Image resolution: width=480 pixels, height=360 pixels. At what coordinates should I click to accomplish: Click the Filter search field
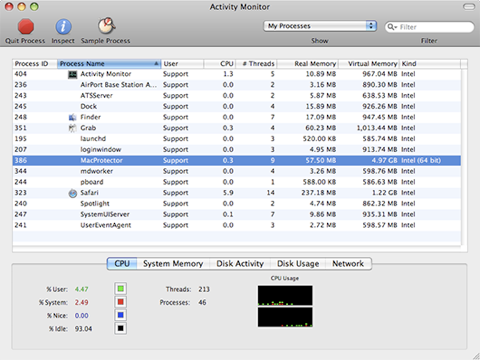coord(429,27)
